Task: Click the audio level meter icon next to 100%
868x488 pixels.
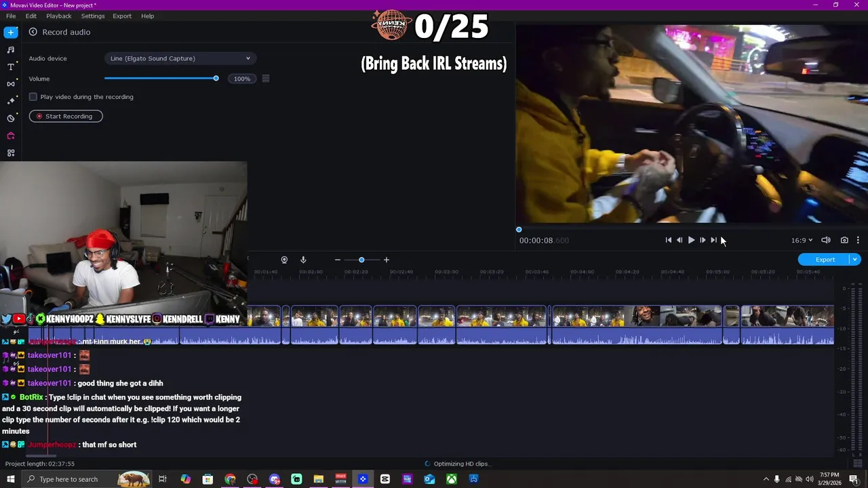Action: 266,79
